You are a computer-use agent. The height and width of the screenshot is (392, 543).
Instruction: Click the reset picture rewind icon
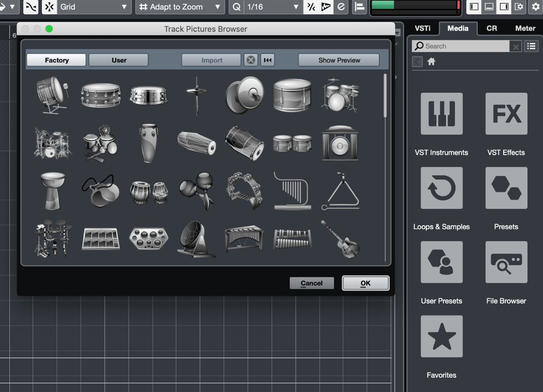(268, 60)
